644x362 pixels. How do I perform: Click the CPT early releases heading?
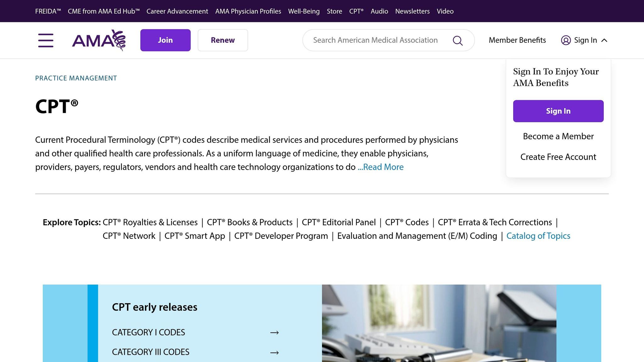154,307
